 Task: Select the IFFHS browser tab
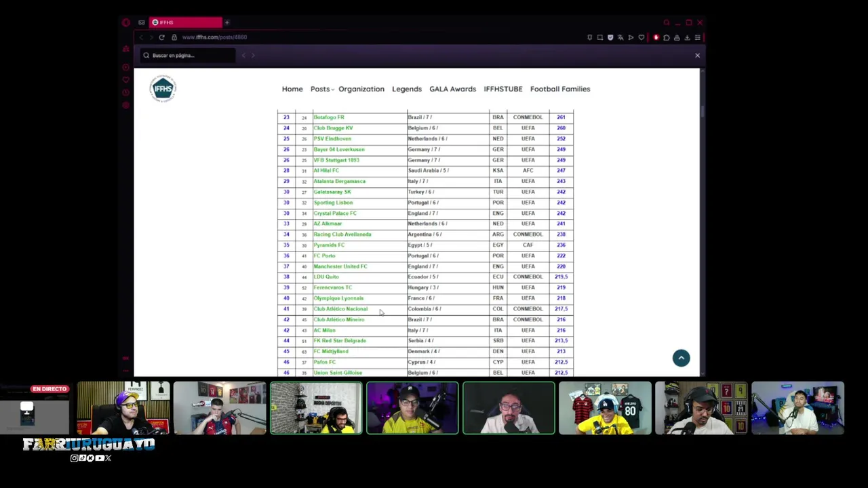186,22
